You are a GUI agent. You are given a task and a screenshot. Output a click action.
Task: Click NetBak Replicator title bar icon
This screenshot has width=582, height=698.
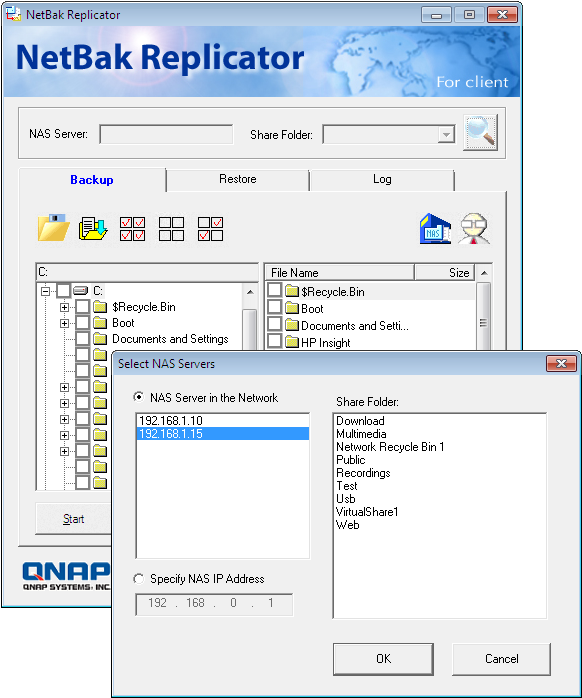coord(13,14)
